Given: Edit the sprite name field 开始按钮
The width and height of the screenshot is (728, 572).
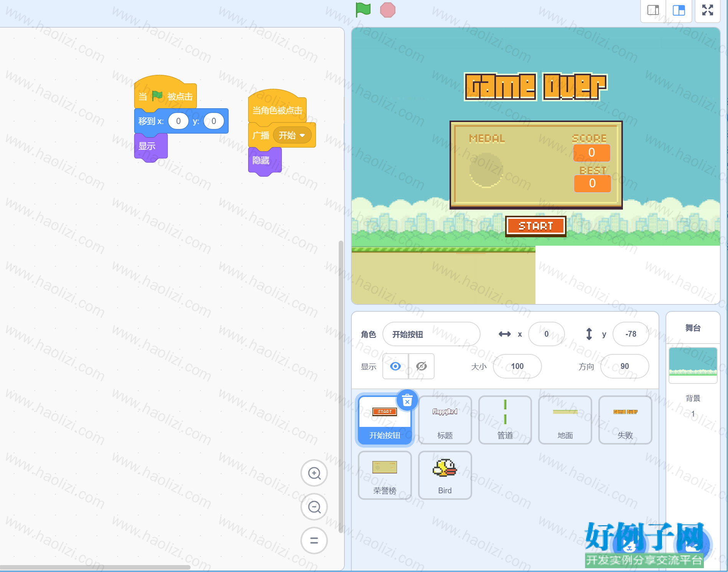Looking at the screenshot, I should point(432,334).
